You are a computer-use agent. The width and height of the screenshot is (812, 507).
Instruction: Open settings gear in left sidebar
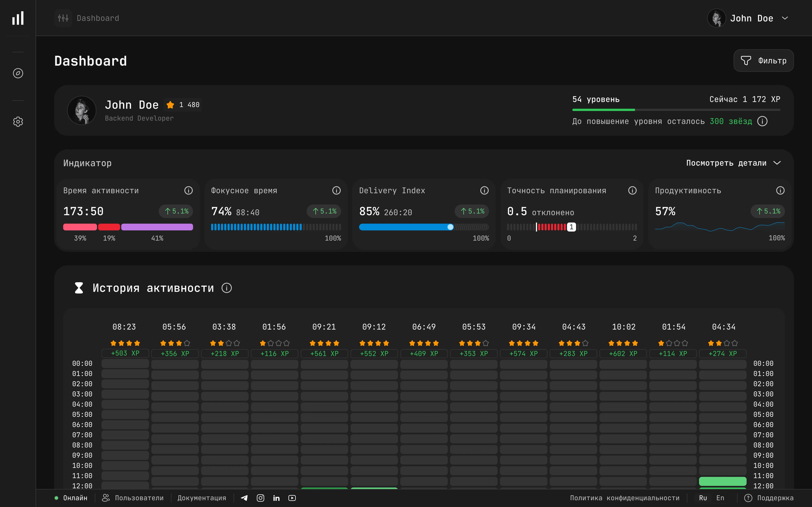pos(18,122)
